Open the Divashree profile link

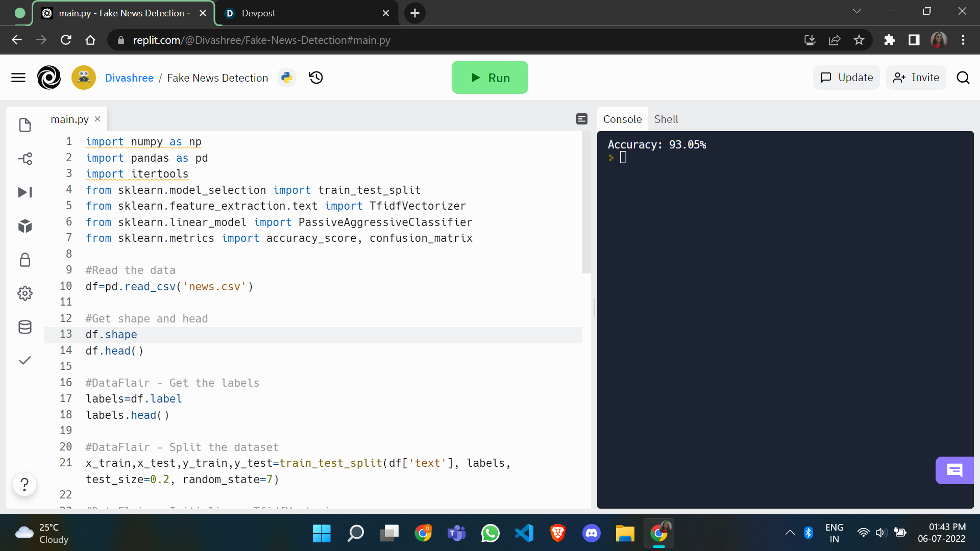(x=129, y=78)
